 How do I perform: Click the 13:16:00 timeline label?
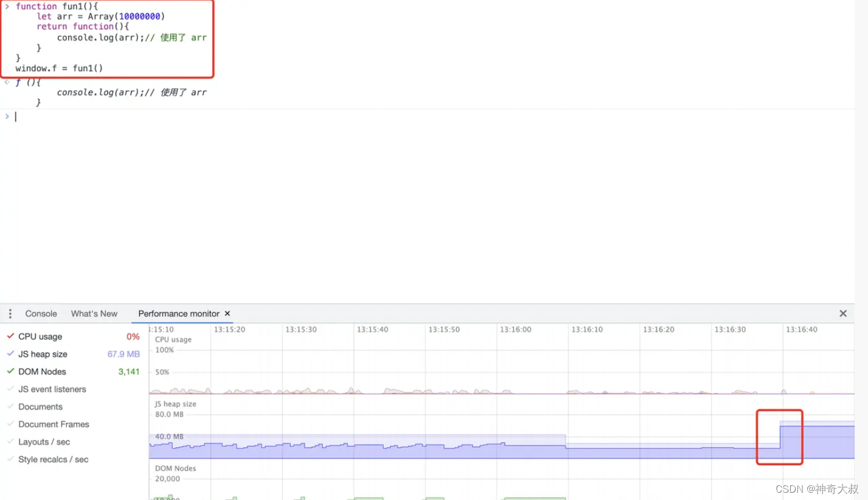[x=515, y=330]
